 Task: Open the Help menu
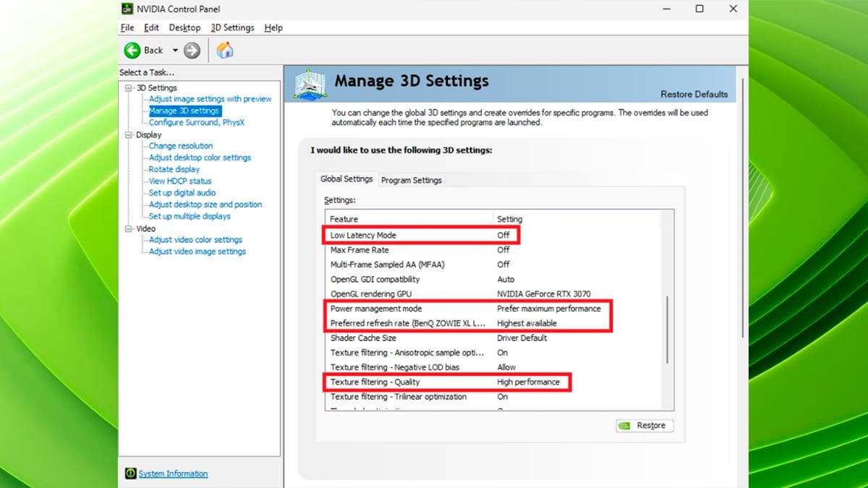pos(273,27)
